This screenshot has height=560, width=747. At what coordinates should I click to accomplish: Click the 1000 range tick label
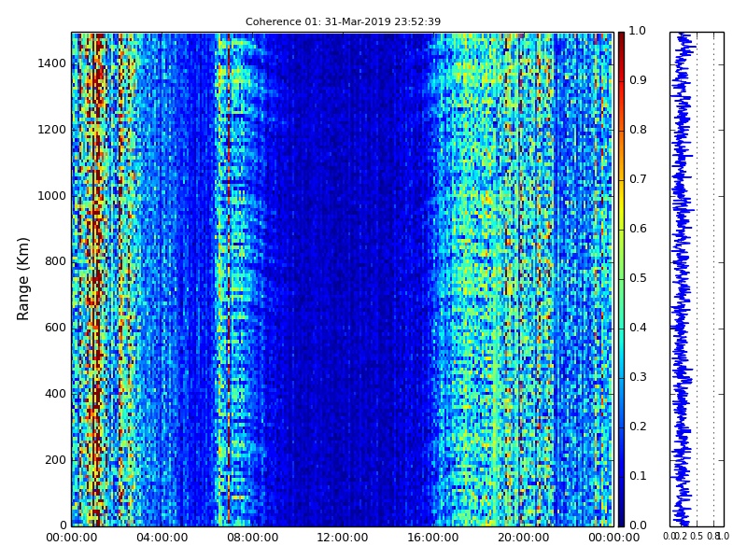[x=52, y=196]
